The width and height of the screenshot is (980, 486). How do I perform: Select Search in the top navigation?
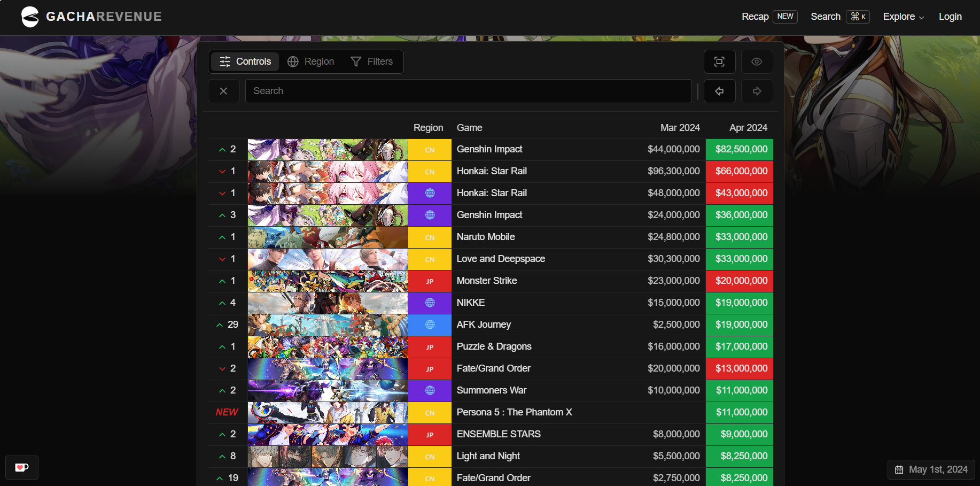point(825,17)
